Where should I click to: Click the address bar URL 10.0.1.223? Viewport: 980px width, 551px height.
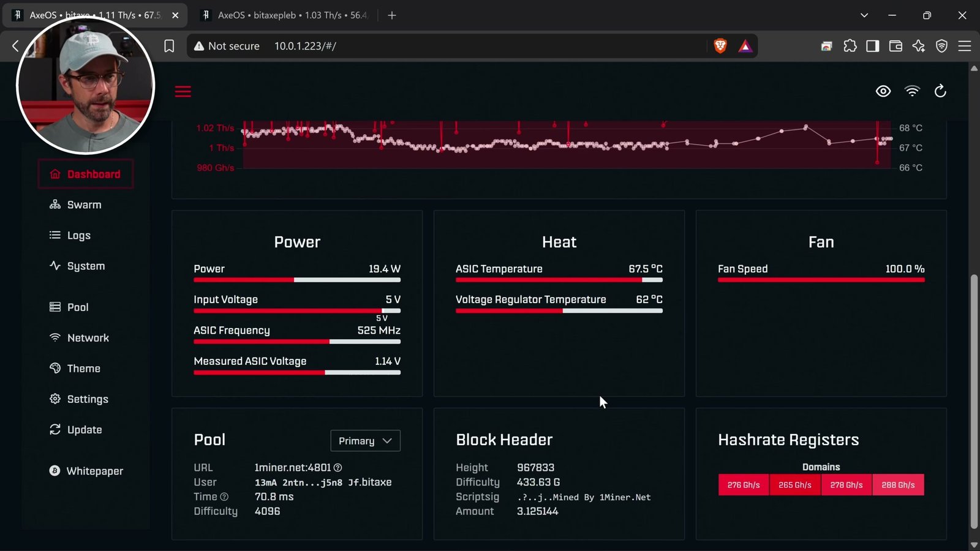click(305, 46)
